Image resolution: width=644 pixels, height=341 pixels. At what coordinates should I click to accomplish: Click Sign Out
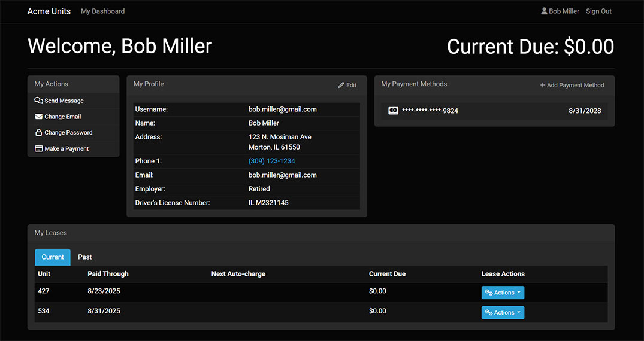tap(598, 11)
